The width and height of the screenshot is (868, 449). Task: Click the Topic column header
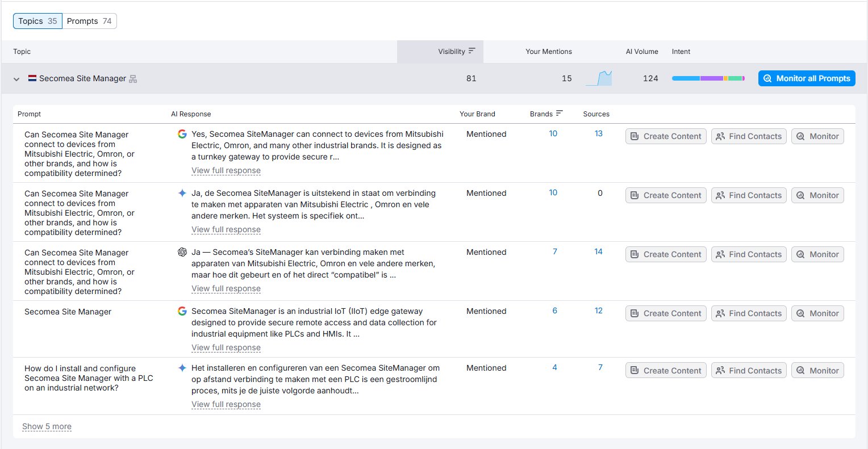[22, 52]
